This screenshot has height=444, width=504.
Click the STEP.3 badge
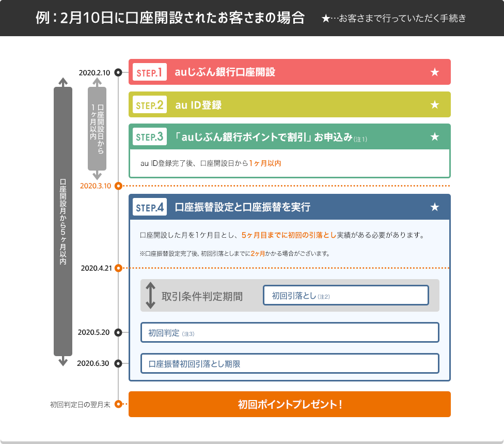click(149, 137)
